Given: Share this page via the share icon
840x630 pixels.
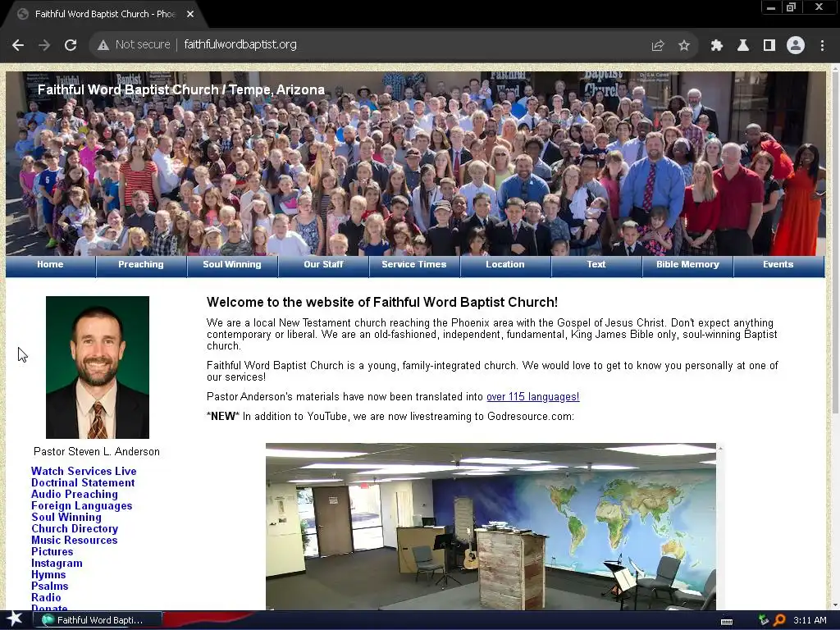Looking at the screenshot, I should point(658,46).
